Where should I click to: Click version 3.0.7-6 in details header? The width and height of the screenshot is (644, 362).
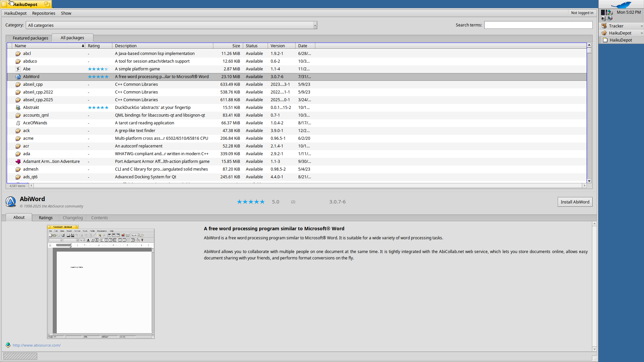click(337, 202)
